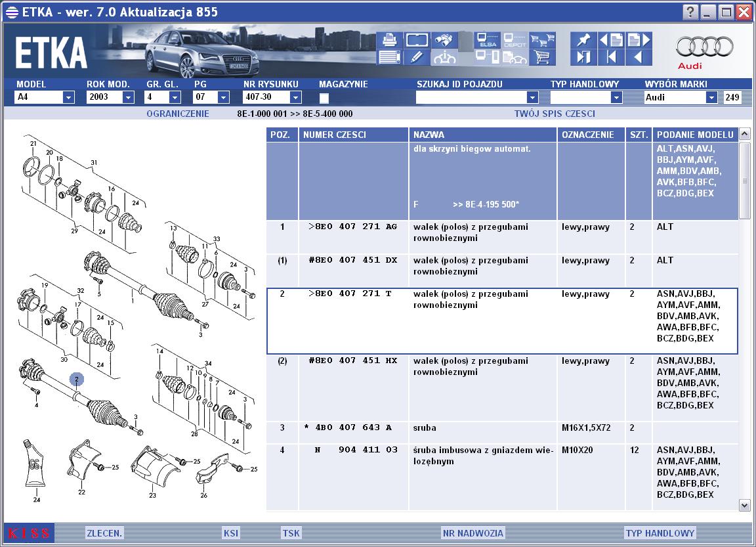Go to next illustration page icon

tap(639, 40)
